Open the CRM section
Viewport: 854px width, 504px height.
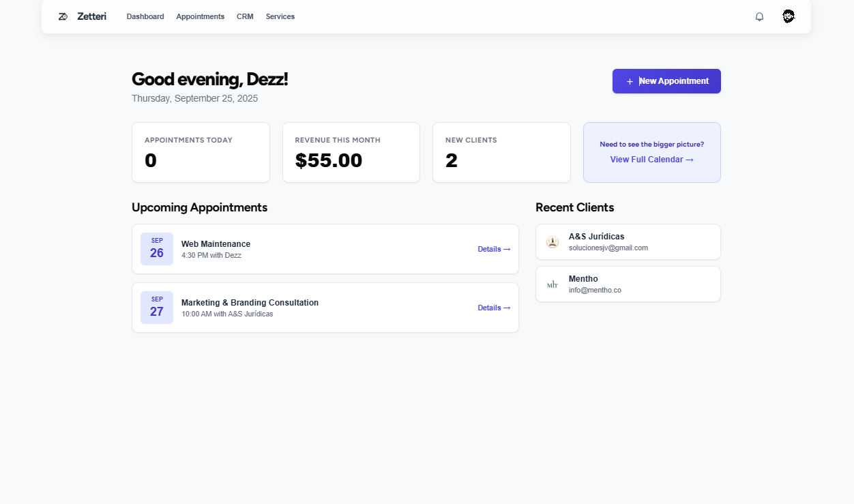[245, 16]
